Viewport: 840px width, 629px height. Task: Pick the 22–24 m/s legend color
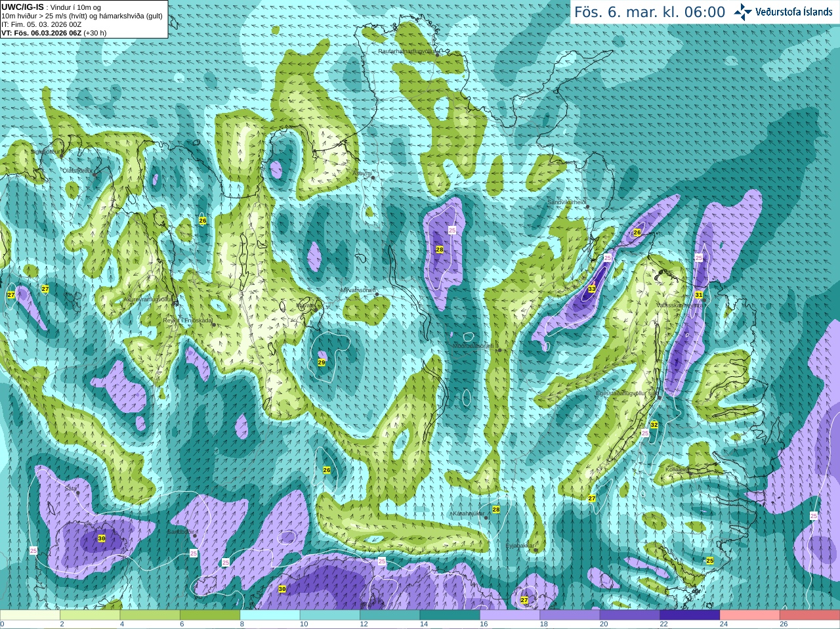pos(690,615)
